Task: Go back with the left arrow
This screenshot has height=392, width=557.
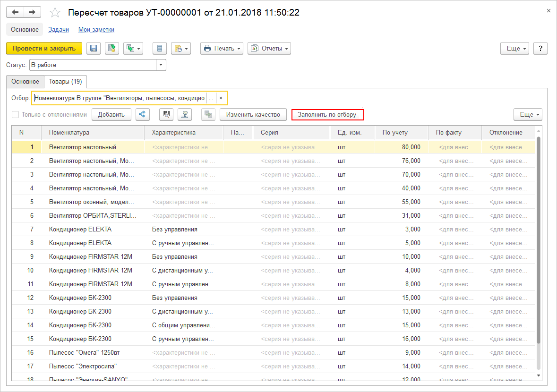Action: (15, 12)
